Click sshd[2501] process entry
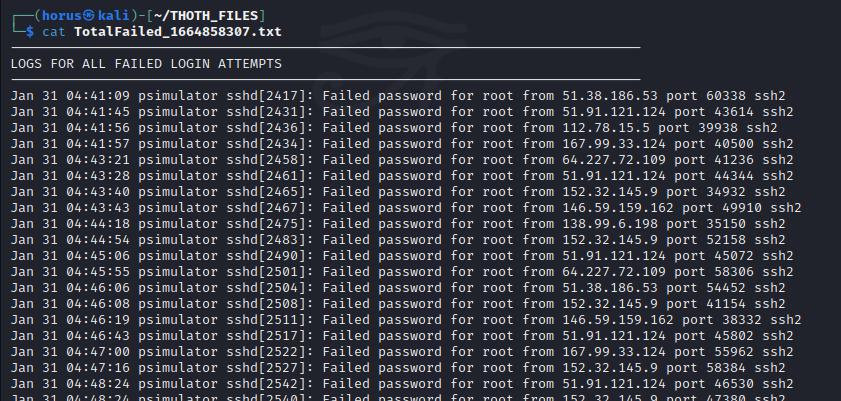The height and width of the screenshot is (401, 841). 270,272
